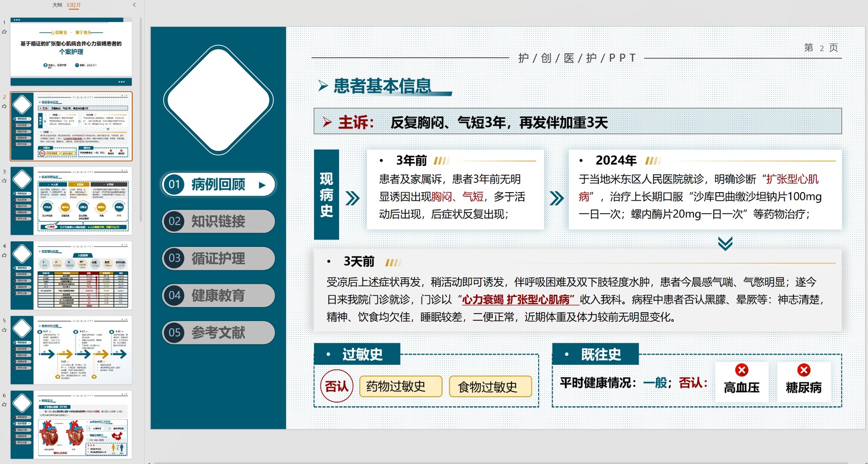Screen dimensions: 868x464
Task: Click the 2024年 heading
Action: point(616,160)
